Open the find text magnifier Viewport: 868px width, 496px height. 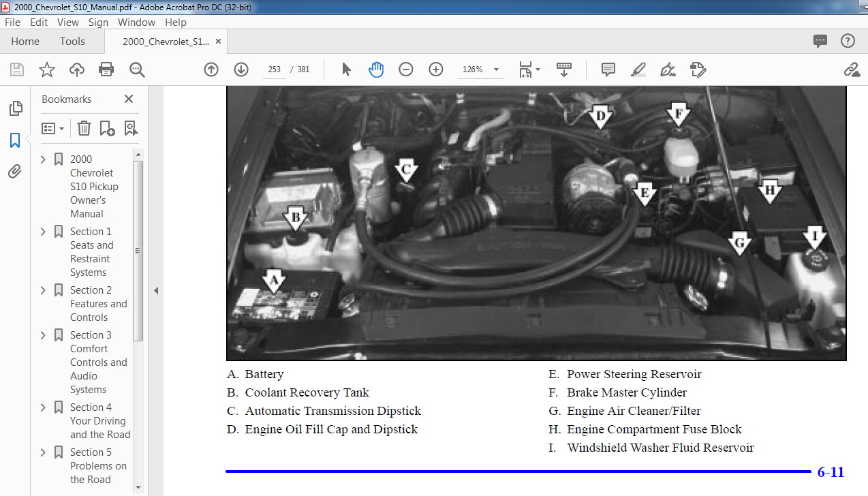pos(137,69)
